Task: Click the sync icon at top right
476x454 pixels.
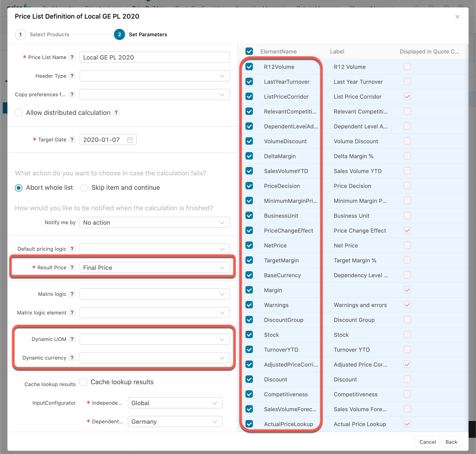Action: pos(461,7)
